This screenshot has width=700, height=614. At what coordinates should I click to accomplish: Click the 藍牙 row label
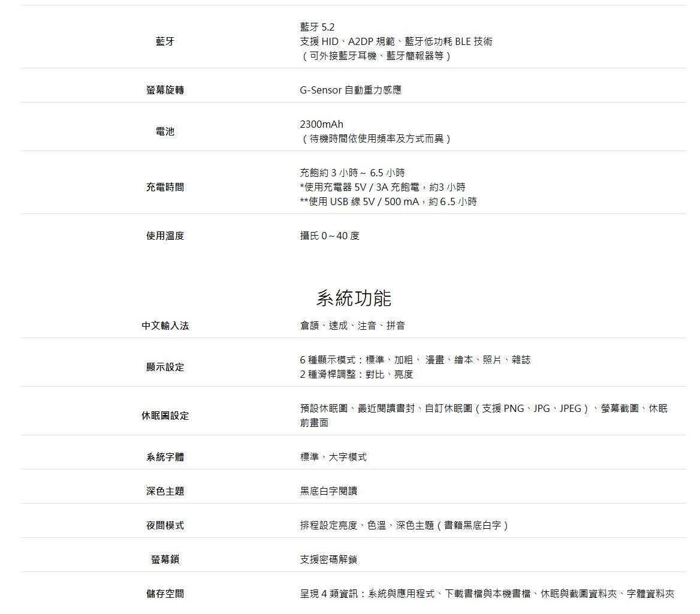click(165, 41)
